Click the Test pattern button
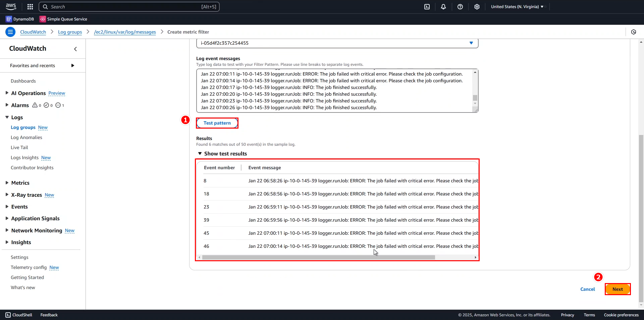644x320 pixels. [x=217, y=123]
